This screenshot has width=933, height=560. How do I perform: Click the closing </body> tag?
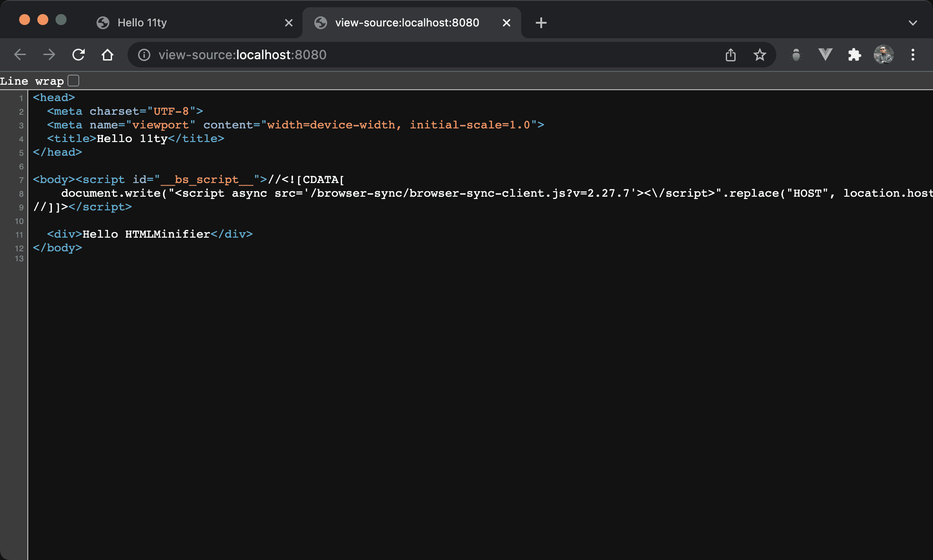click(x=57, y=248)
